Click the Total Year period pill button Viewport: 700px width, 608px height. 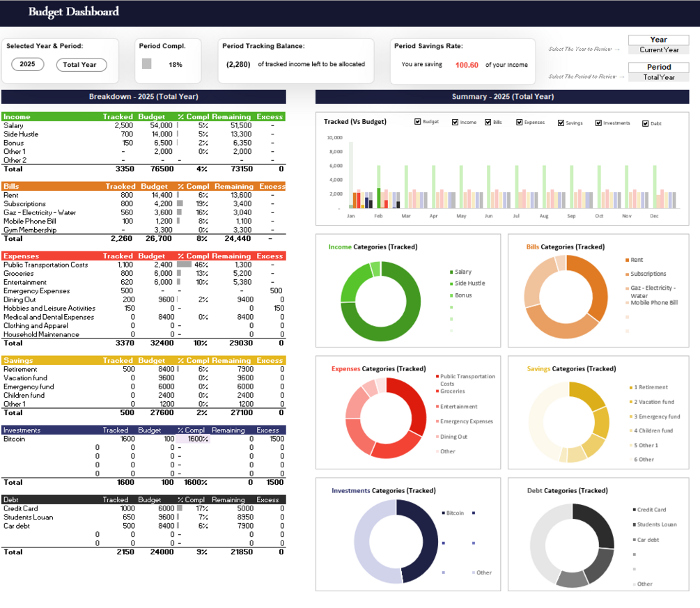pos(81,65)
